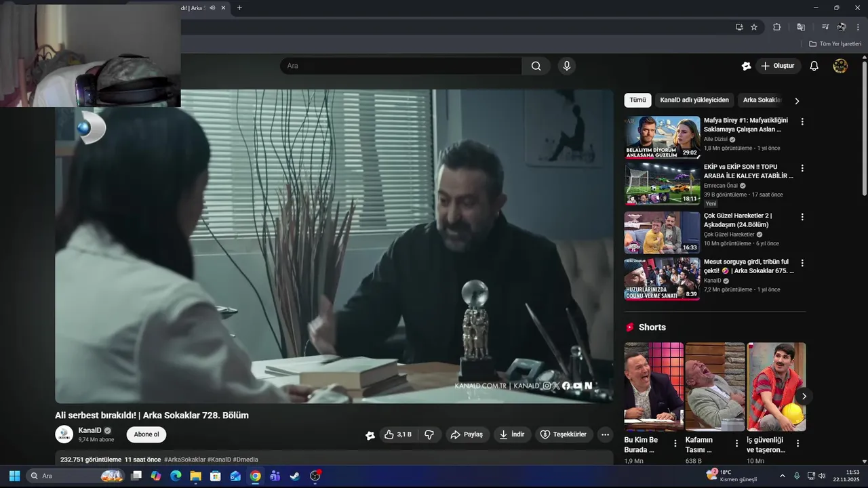The height and width of the screenshot is (488, 868).
Task: Open YouTube notifications bell
Action: 814,66
